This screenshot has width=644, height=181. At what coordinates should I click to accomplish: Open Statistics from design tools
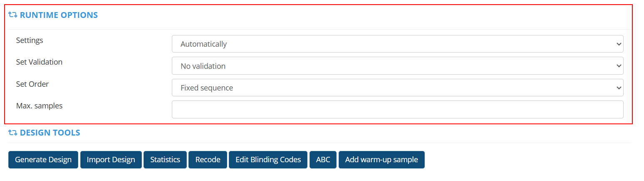tap(165, 160)
